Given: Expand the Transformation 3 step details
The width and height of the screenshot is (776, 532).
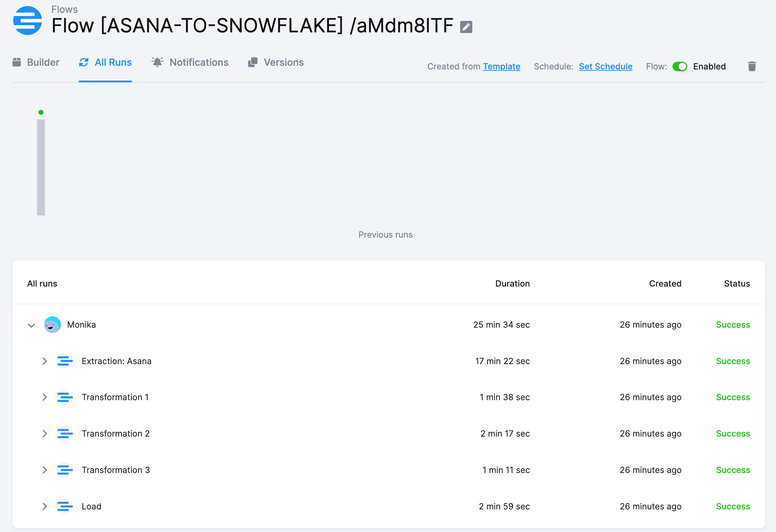Looking at the screenshot, I should (44, 470).
